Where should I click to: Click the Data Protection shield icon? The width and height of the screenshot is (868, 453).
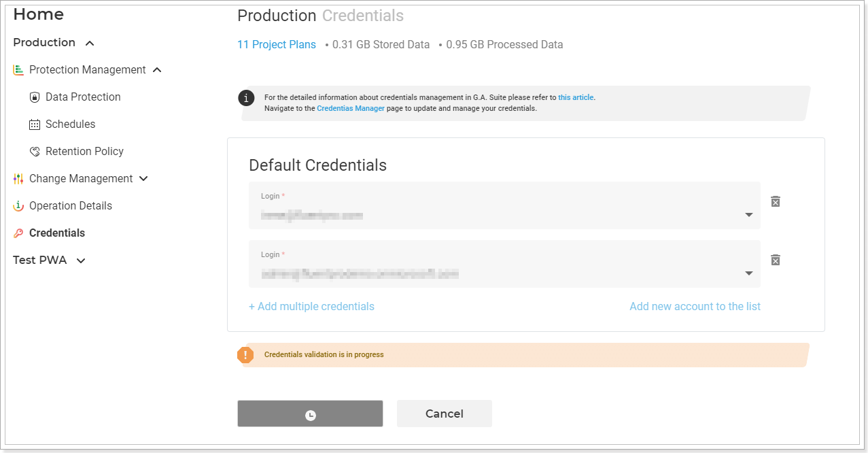click(x=35, y=97)
